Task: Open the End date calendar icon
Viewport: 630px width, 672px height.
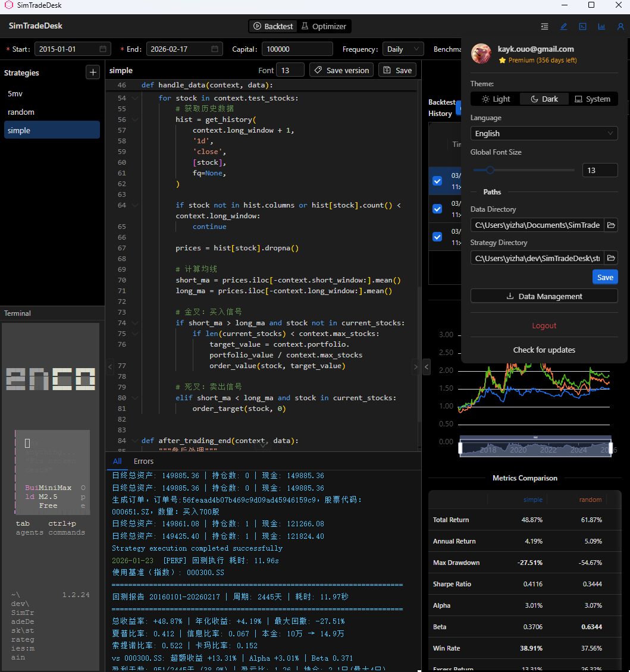Action: pyautogui.click(x=215, y=49)
